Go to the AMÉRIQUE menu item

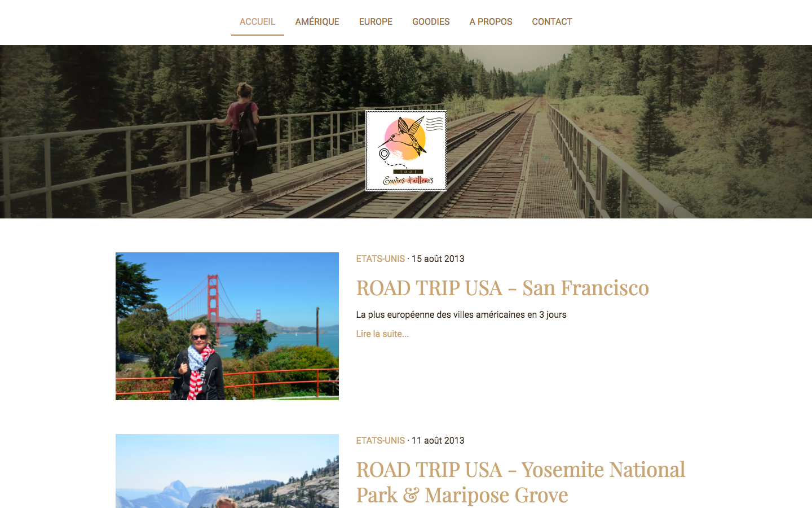pos(317,21)
